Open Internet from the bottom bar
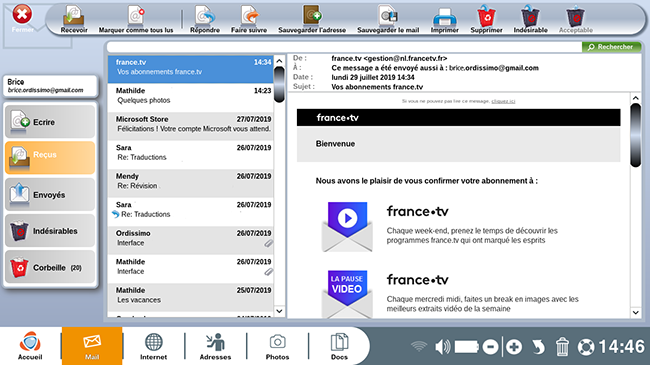This screenshot has height=365, width=650. (x=153, y=346)
